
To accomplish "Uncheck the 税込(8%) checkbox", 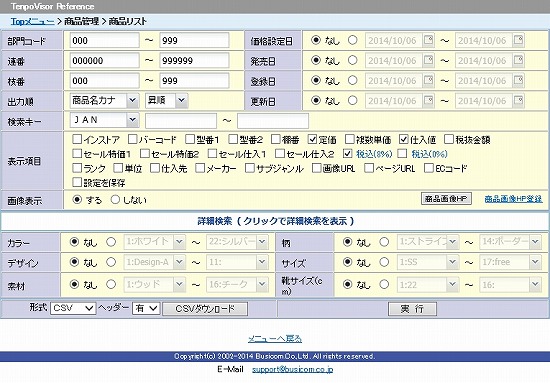I will coord(348,153).
